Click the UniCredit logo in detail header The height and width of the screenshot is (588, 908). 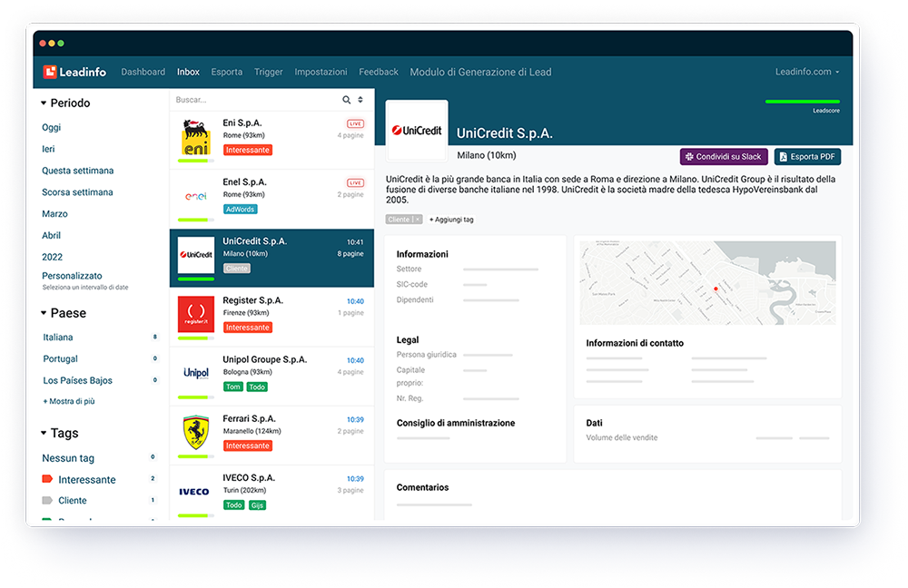click(417, 131)
